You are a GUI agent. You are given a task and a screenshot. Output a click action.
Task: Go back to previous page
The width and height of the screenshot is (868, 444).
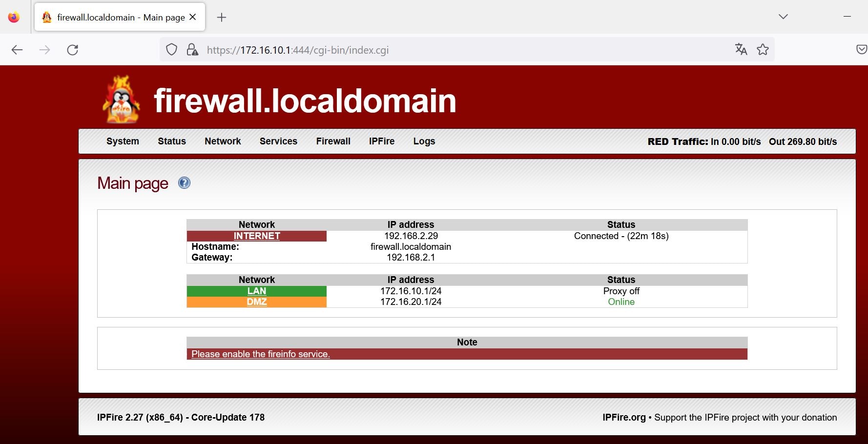[17, 50]
